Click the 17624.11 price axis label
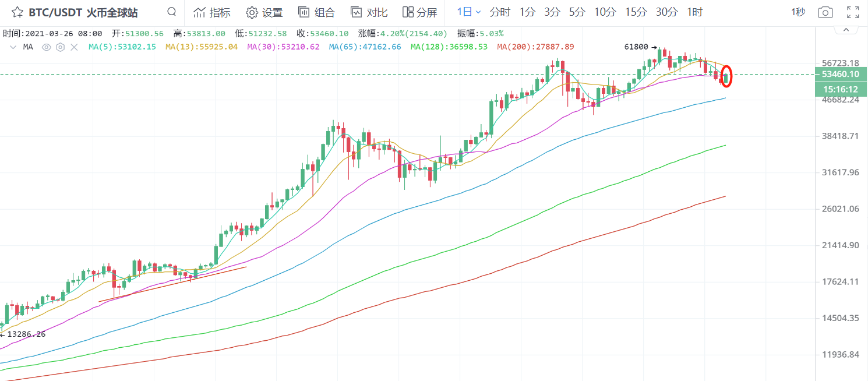The image size is (868, 381). [x=839, y=282]
